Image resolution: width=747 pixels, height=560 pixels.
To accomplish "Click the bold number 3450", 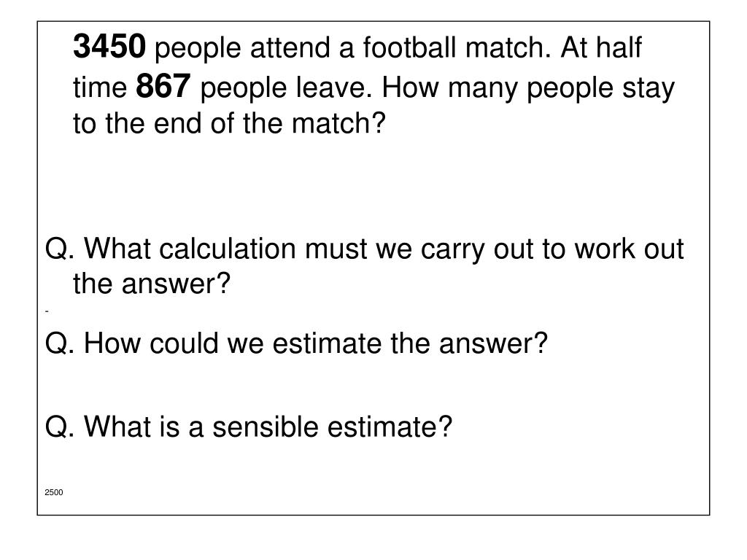I will [x=109, y=46].
